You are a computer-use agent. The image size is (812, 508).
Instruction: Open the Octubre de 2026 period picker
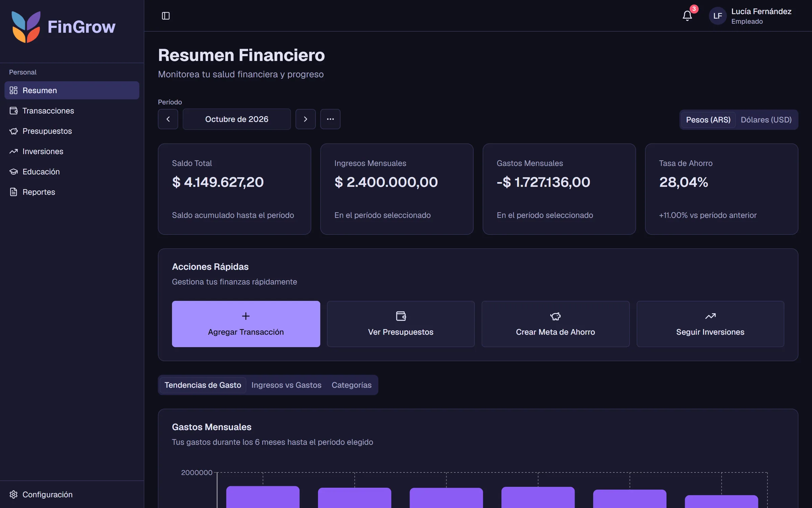237,119
